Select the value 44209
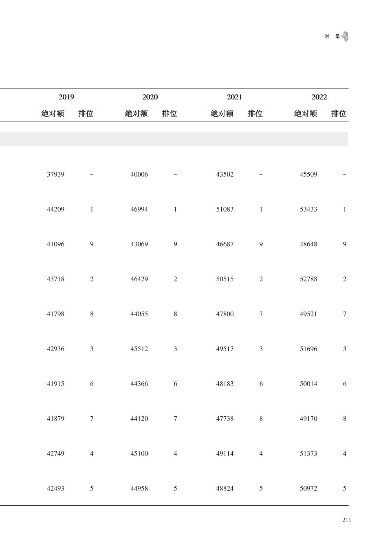The height and width of the screenshot is (555, 392). click(x=55, y=210)
